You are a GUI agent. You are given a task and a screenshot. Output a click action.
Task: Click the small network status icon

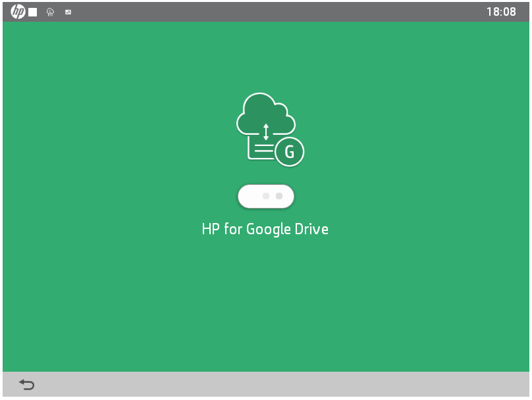pos(68,12)
